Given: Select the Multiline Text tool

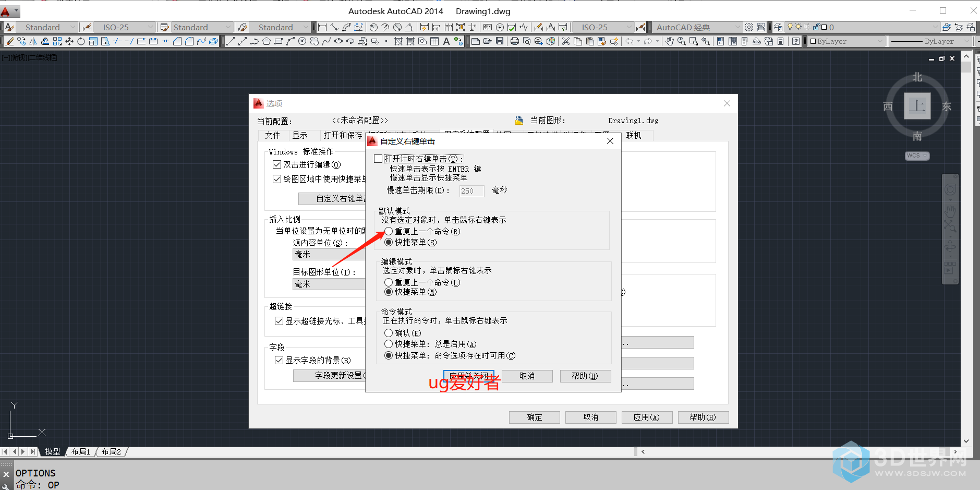Looking at the screenshot, I should coord(446,41).
